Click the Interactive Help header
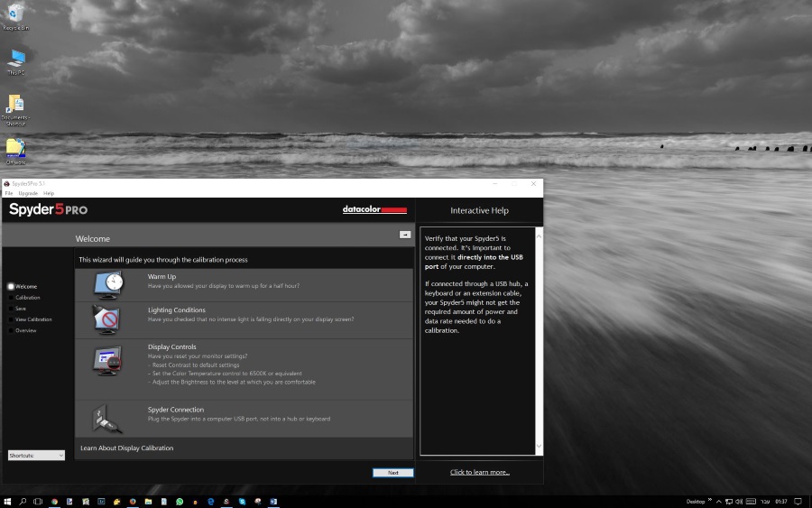Viewport: 812px width, 508px height. click(x=480, y=210)
